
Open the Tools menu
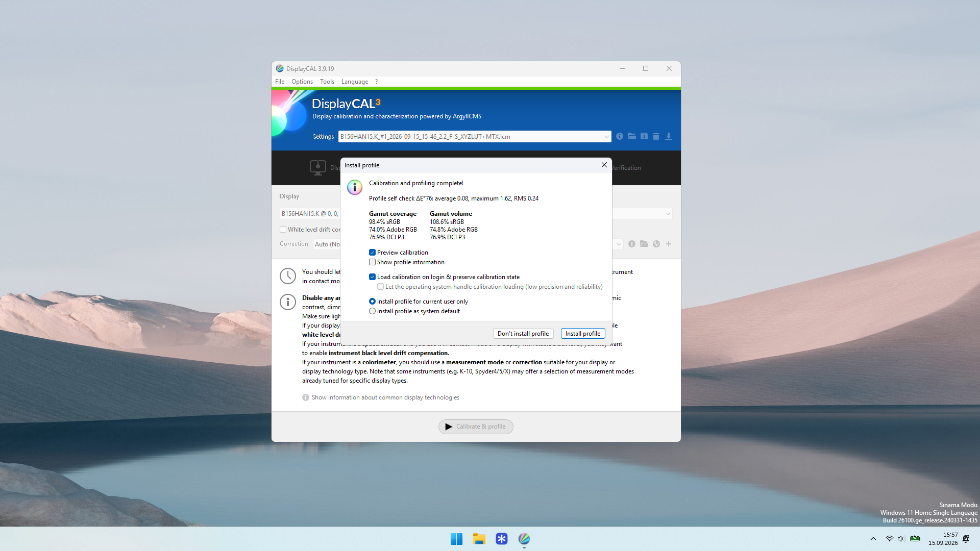(327, 82)
